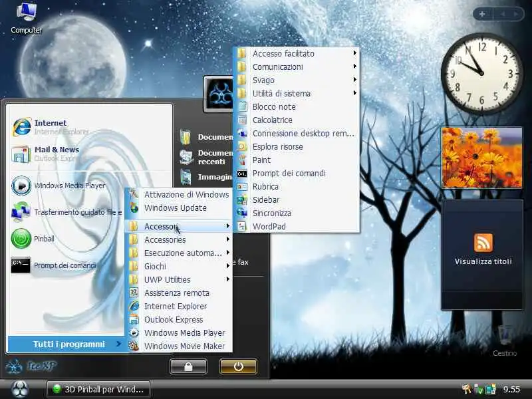The height and width of the screenshot is (399, 532).
Task: Click the Windows Update icon
Action: pyautogui.click(x=134, y=207)
